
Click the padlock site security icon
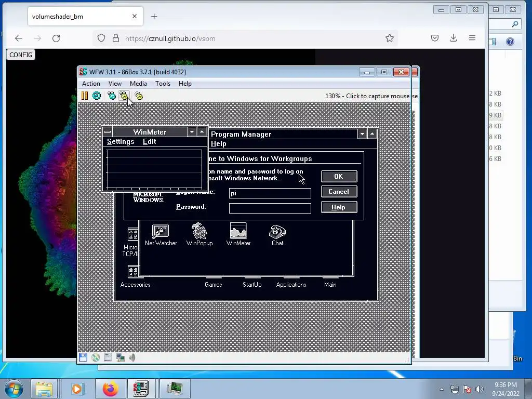pyautogui.click(x=116, y=38)
